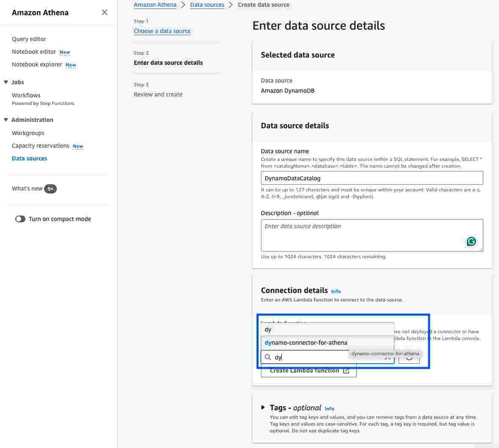Expand the Tags optional section
The height and width of the screenshot is (448, 499).
pyautogui.click(x=263, y=407)
